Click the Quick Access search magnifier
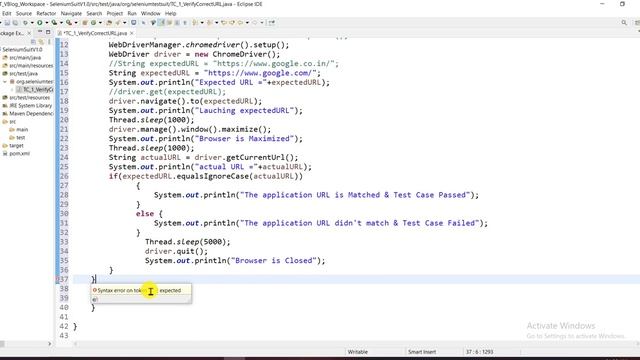640x360 pixels. click(x=624, y=23)
